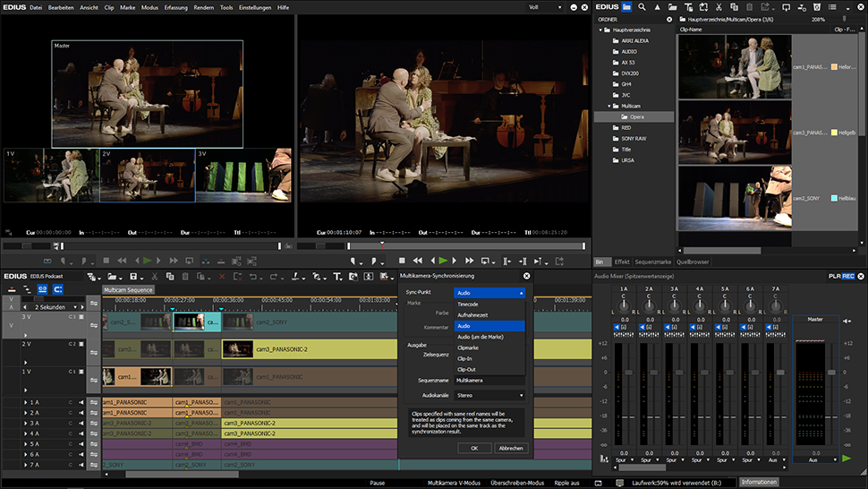Viewport: 868px width, 489px height.
Task: Click the undo arrow in timeline toolbar
Action: coord(252,277)
